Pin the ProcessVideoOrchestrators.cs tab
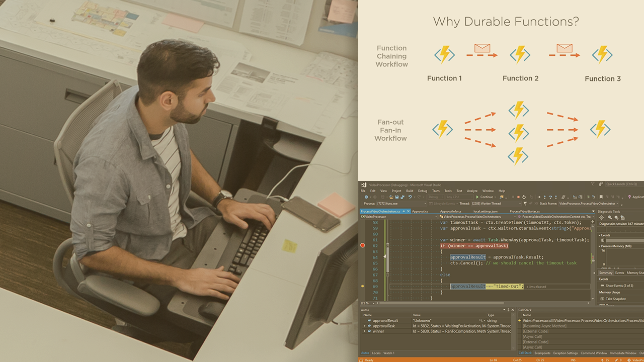644x362 pixels. [x=404, y=211]
